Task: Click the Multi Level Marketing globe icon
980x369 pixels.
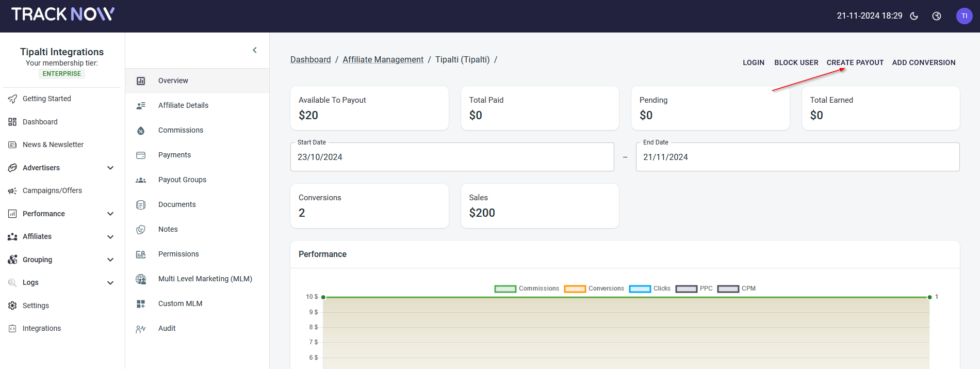Action: tap(141, 279)
